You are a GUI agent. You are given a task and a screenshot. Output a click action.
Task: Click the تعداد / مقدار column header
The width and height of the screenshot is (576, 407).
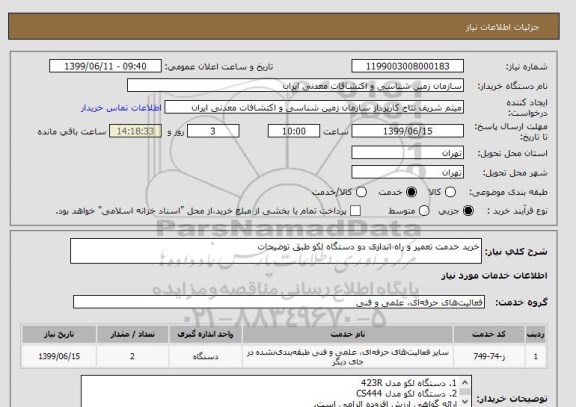tap(133, 335)
